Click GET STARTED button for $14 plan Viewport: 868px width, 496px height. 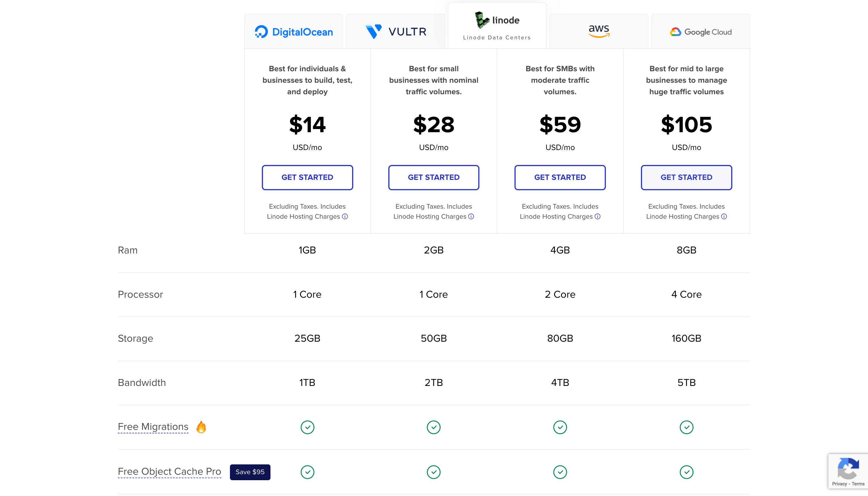[x=307, y=177]
